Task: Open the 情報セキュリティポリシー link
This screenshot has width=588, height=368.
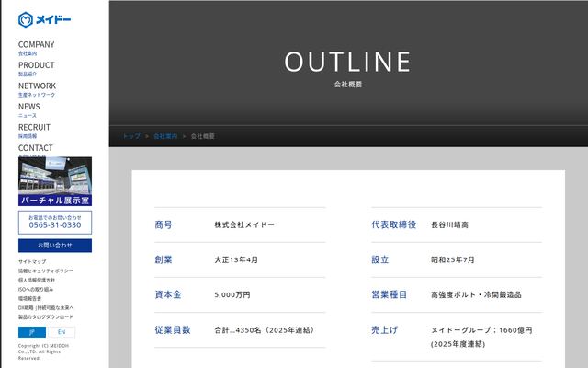Action: [46, 270]
